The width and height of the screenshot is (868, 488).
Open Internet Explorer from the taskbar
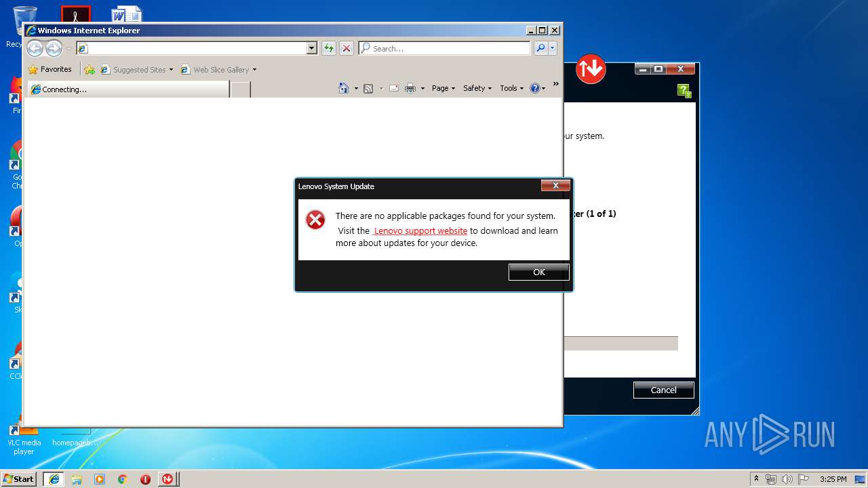click(x=54, y=479)
